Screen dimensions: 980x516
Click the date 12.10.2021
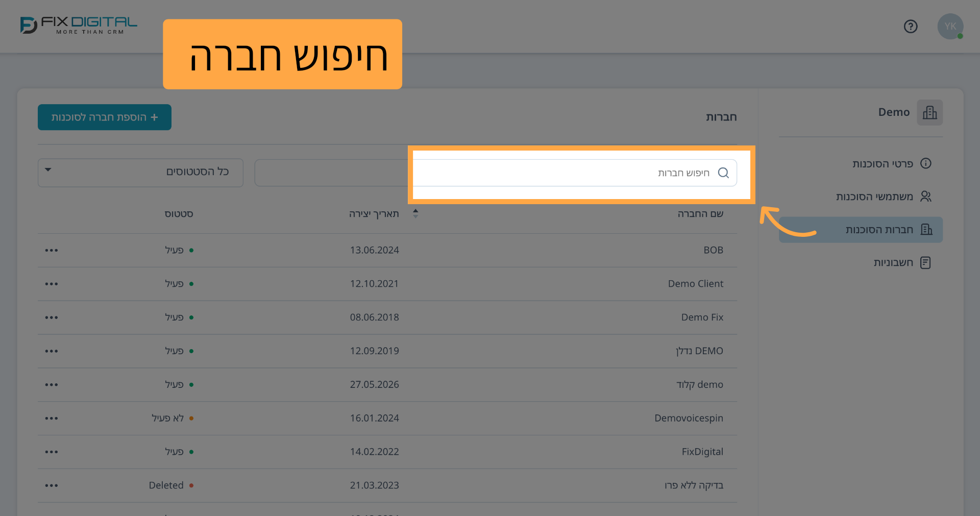(x=374, y=284)
